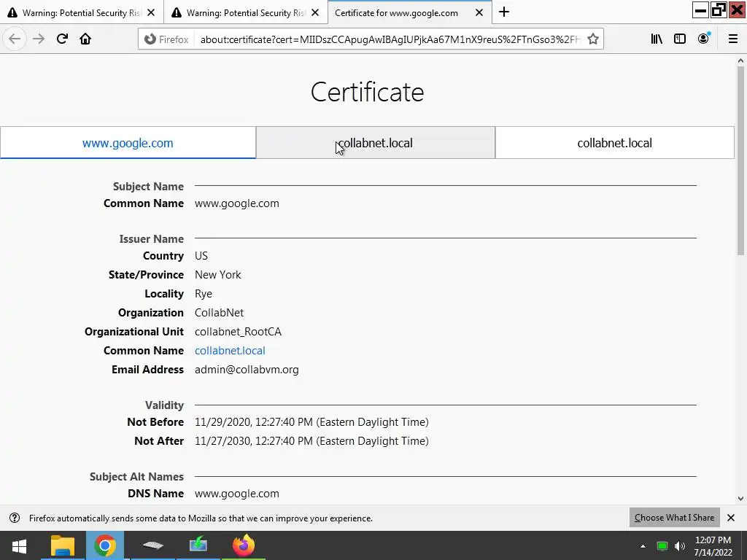
Task: Open the hamburger application menu
Action: click(x=732, y=39)
